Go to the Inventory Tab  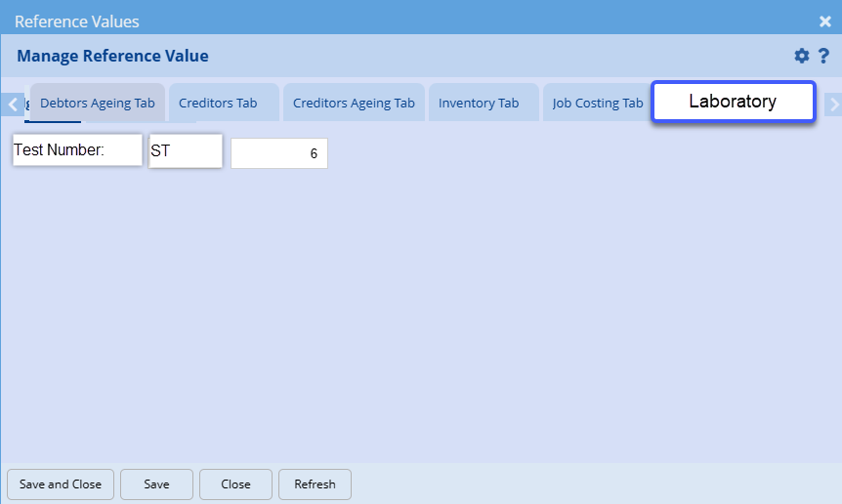(479, 103)
